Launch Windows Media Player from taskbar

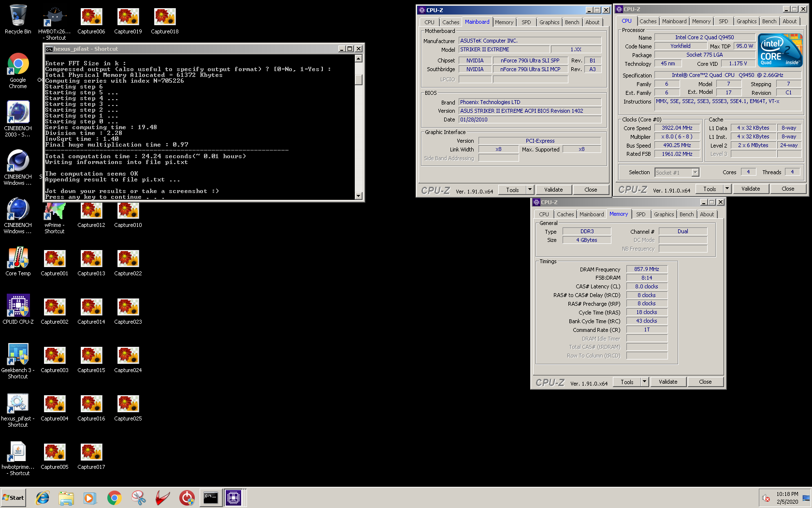(90, 497)
